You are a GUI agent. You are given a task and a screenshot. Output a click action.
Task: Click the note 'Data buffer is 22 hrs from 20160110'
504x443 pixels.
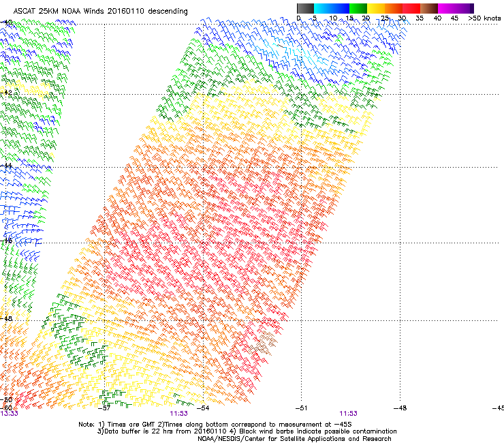(x=166, y=431)
